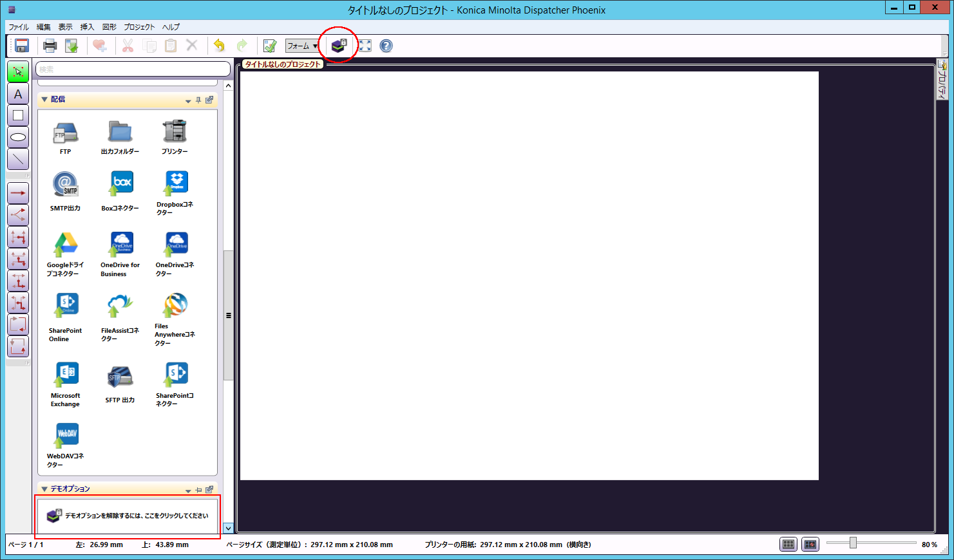The width and height of the screenshot is (954, 560).
Task: Open the プロパティ side panel tab
Action: [942, 80]
